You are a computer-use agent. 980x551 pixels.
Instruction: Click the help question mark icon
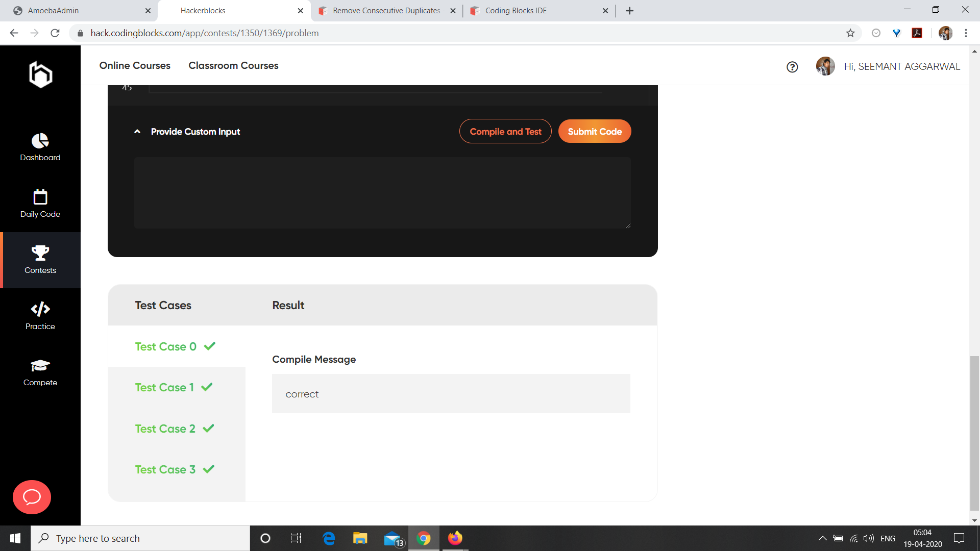click(792, 67)
